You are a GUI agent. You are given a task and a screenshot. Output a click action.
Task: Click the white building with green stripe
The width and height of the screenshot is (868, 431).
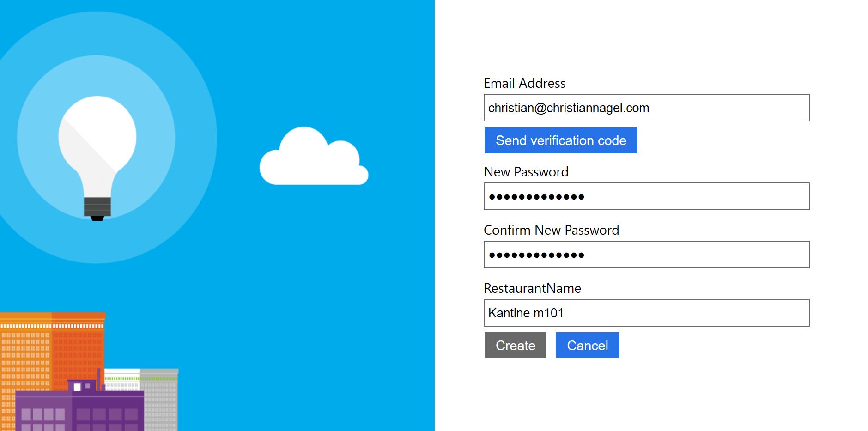click(x=121, y=380)
